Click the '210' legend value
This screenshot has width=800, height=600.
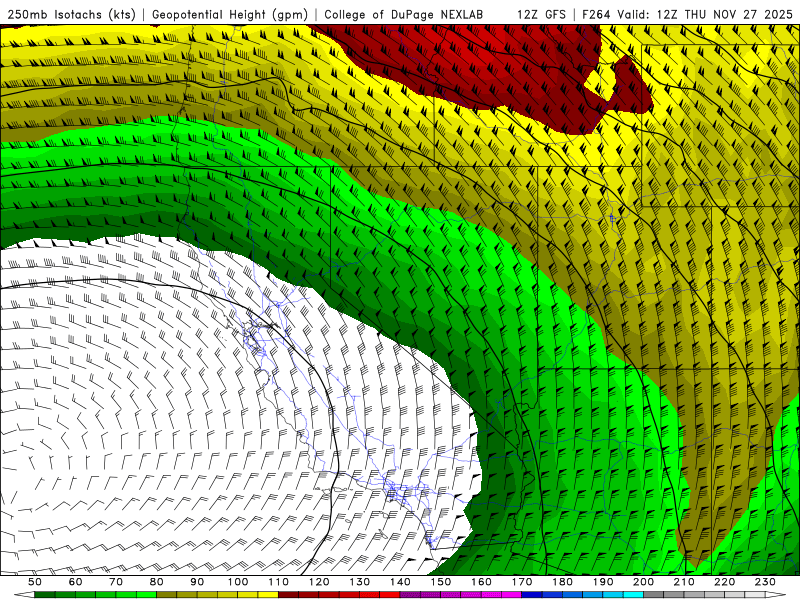click(684, 582)
